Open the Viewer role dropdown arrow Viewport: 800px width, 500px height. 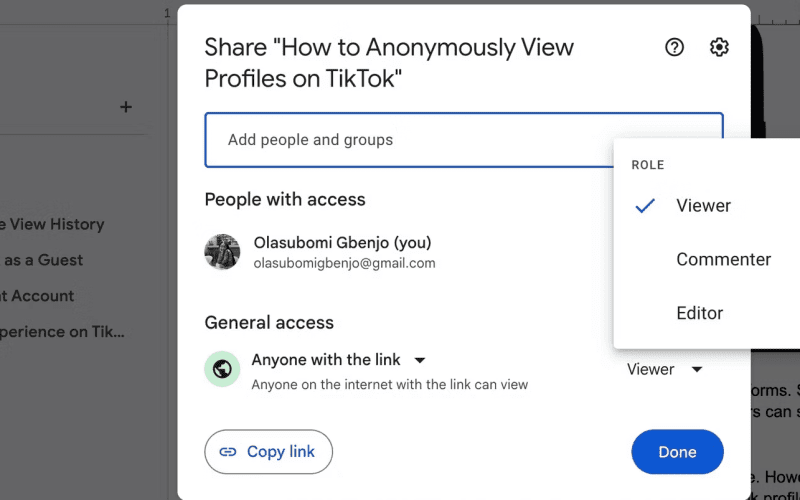(697, 369)
